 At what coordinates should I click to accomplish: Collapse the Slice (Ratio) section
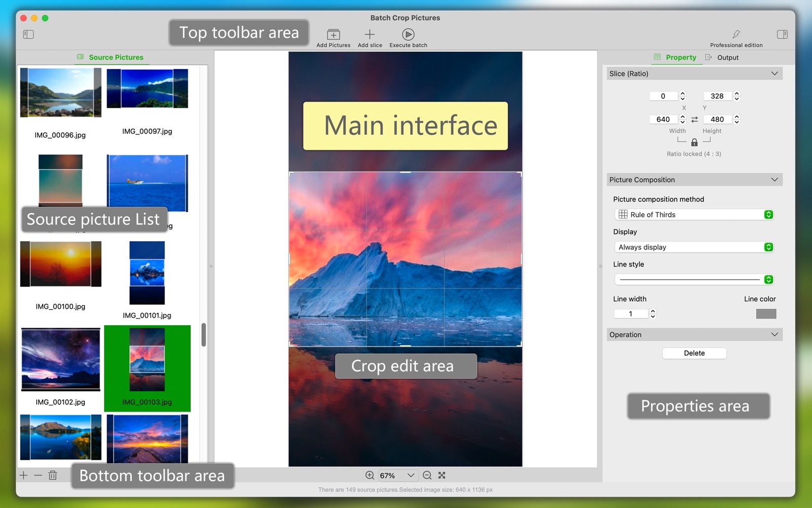(x=774, y=74)
